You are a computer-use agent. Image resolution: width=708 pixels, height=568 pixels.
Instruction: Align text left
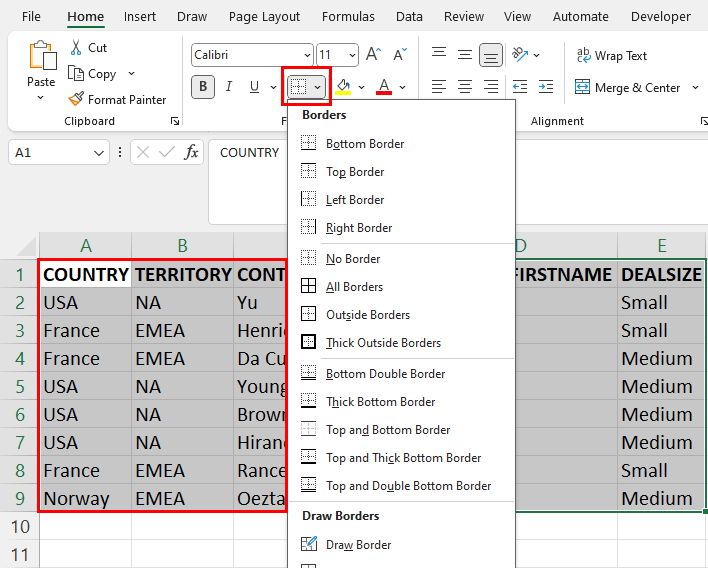(x=439, y=86)
